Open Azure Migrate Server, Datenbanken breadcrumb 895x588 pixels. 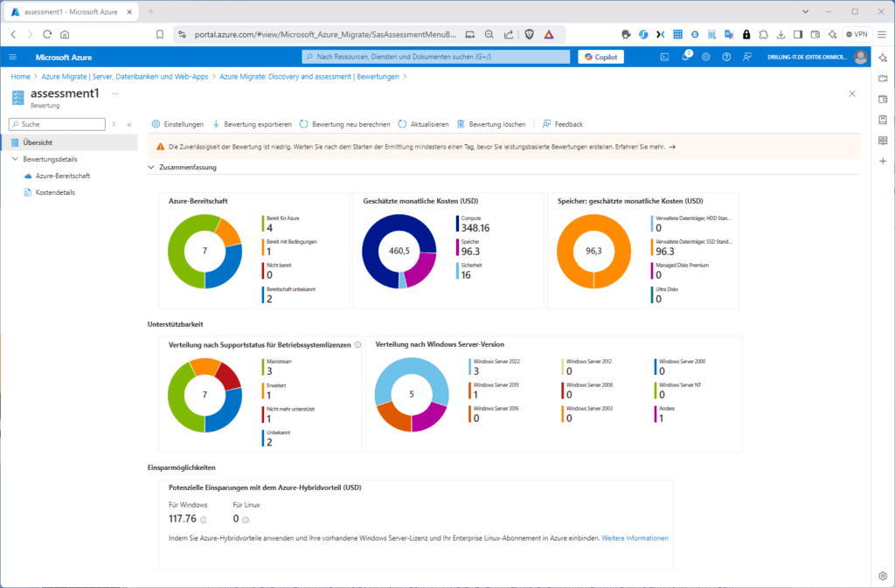coord(124,76)
